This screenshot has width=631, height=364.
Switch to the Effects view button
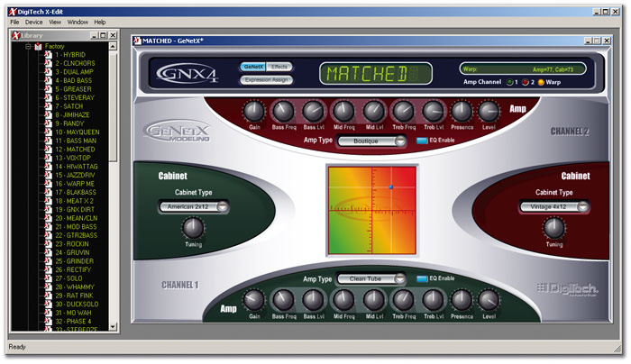279,67
